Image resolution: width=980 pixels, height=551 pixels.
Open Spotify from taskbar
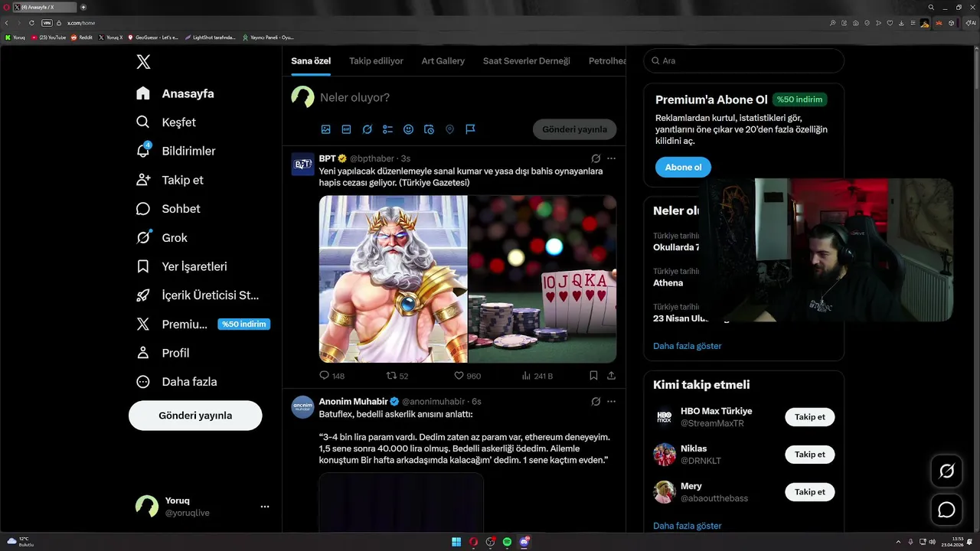(x=507, y=542)
